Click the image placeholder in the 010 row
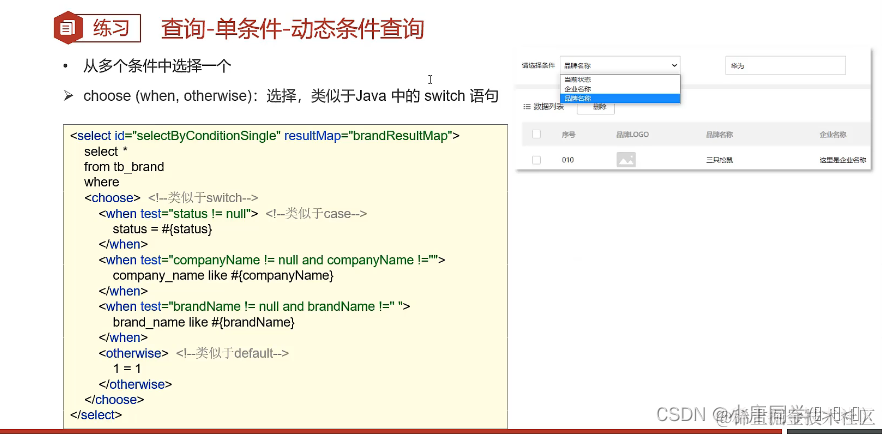This screenshot has height=434, width=882. 626,160
